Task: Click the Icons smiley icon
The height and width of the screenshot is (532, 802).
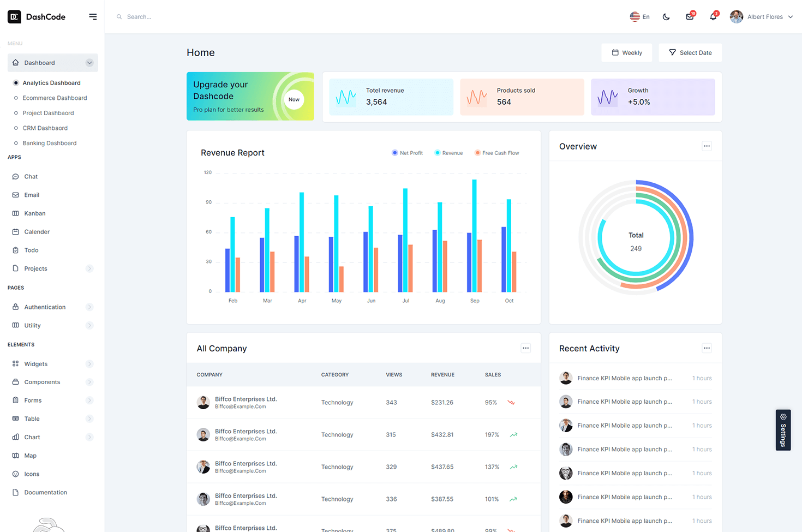Action: click(15, 474)
